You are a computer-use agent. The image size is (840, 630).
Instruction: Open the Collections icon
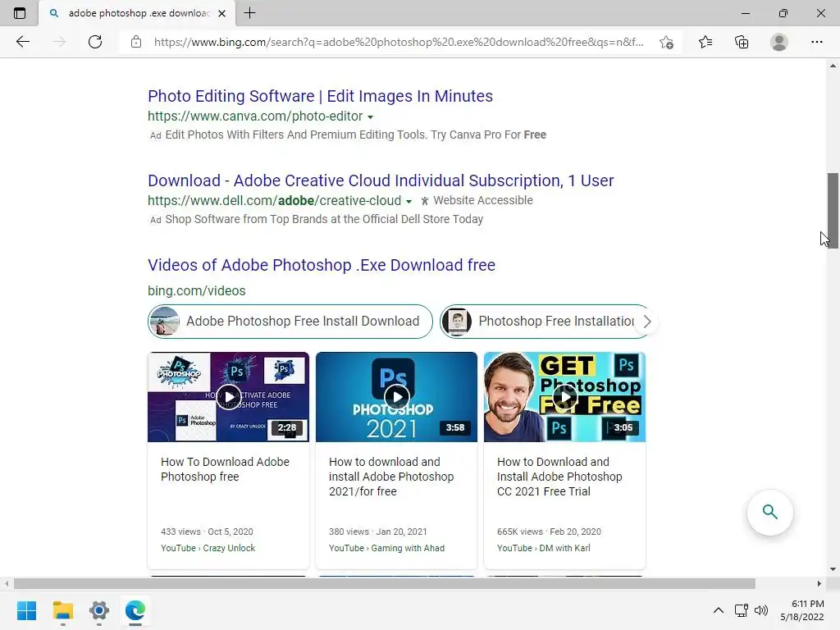point(742,42)
